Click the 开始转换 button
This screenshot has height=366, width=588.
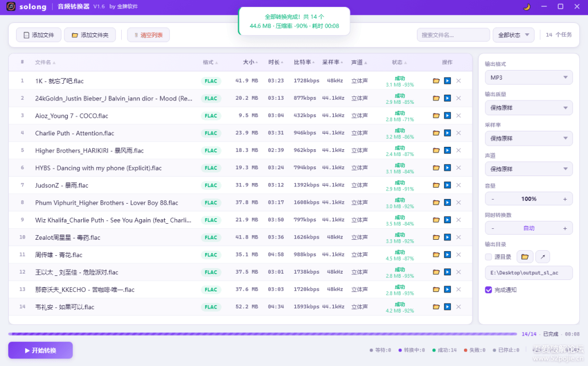point(40,350)
